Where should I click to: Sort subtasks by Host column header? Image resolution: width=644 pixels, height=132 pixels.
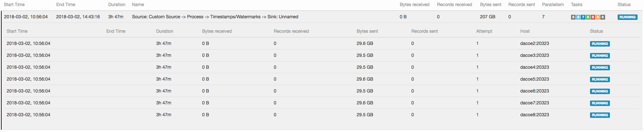(525, 31)
